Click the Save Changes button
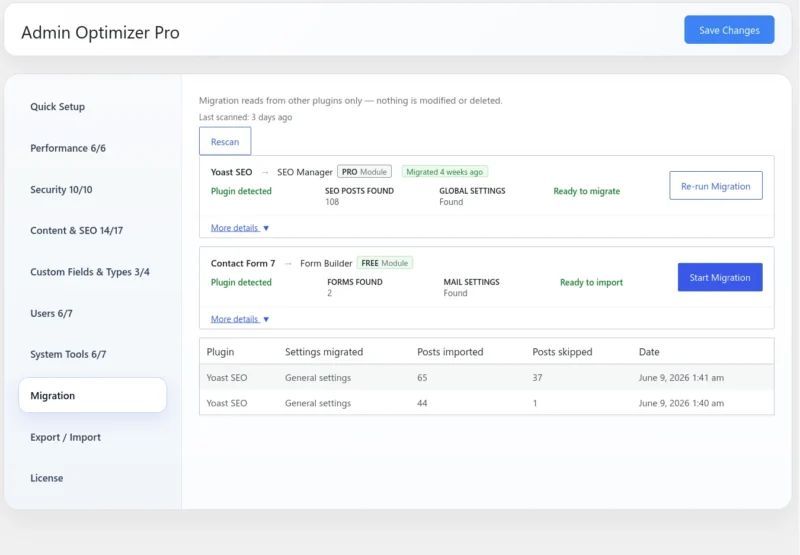This screenshot has height=555, width=800. 729,30
